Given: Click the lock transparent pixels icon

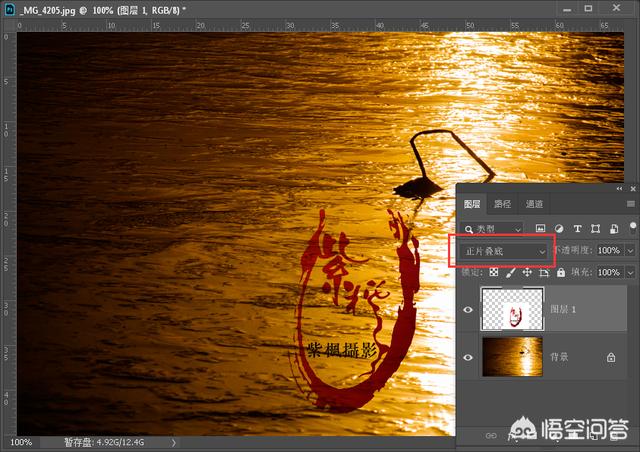Looking at the screenshot, I should (x=493, y=272).
